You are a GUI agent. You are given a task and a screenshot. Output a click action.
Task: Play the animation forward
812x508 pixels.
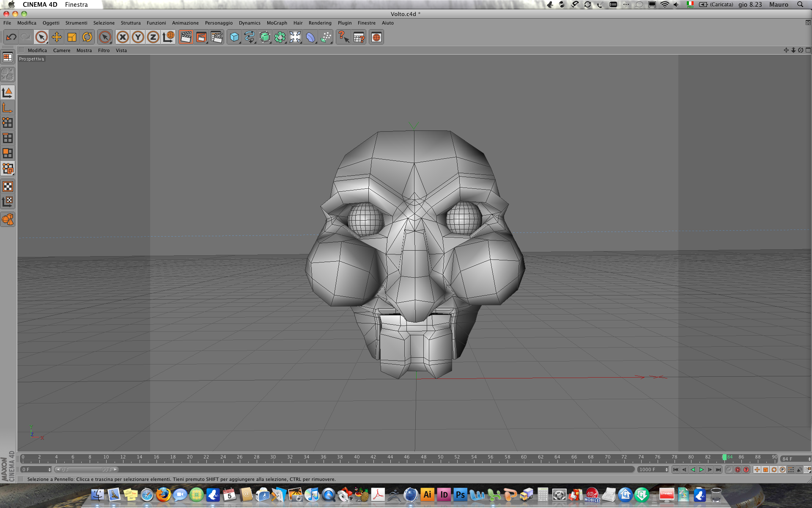click(701, 469)
